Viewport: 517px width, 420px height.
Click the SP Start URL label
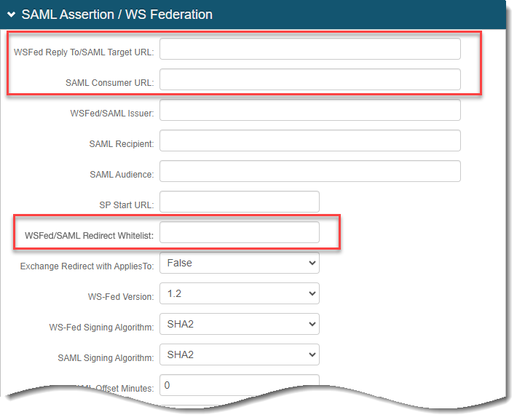click(127, 205)
